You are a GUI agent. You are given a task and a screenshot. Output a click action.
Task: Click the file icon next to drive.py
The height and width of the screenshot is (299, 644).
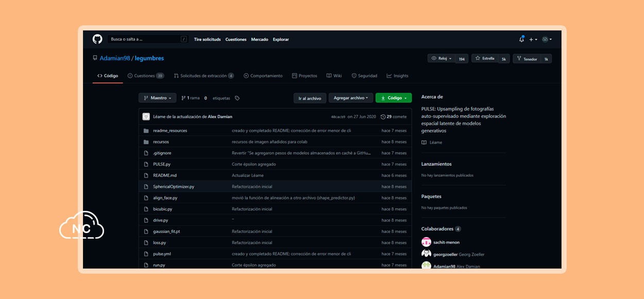point(146,220)
